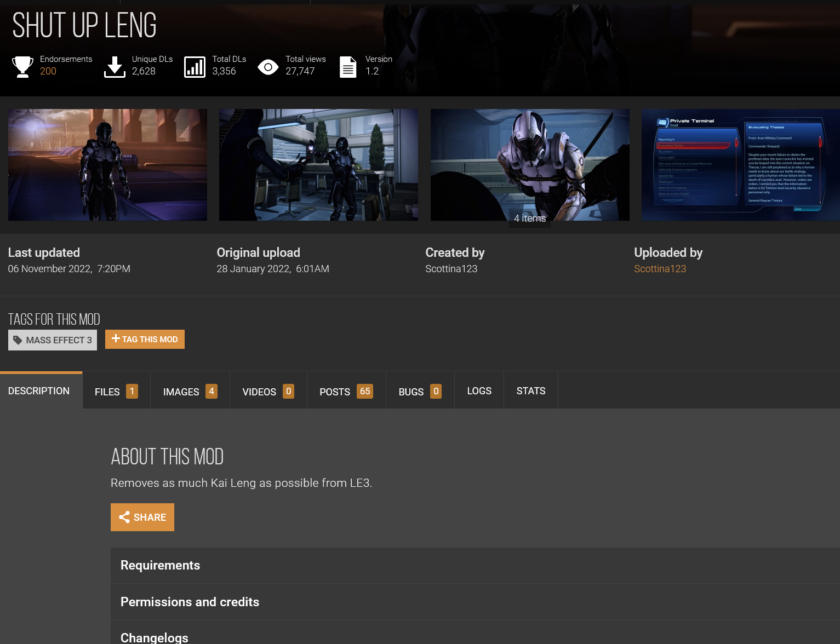Viewport: 840px width, 644px height.
Task: Click the '4 items' gallery label
Action: [x=530, y=219]
